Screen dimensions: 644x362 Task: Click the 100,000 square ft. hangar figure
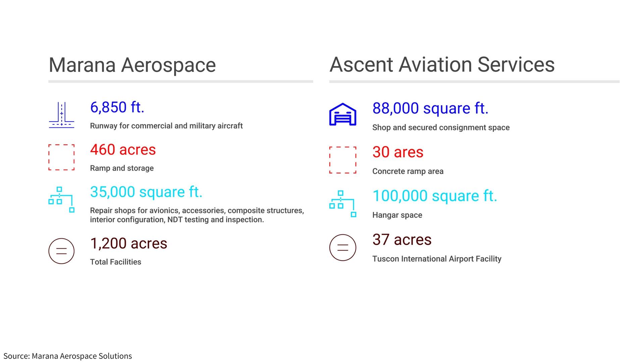(x=435, y=196)
